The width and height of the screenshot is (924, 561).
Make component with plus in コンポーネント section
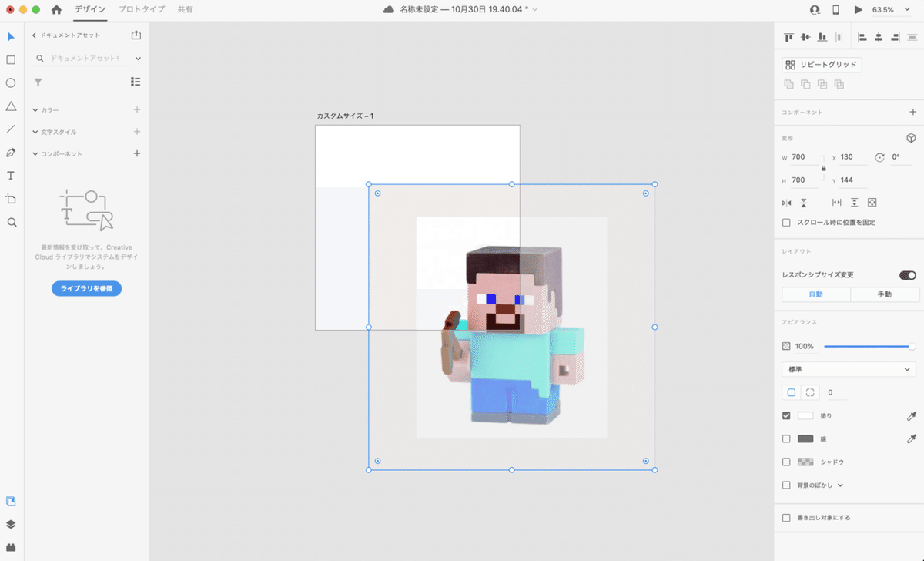[912, 113]
